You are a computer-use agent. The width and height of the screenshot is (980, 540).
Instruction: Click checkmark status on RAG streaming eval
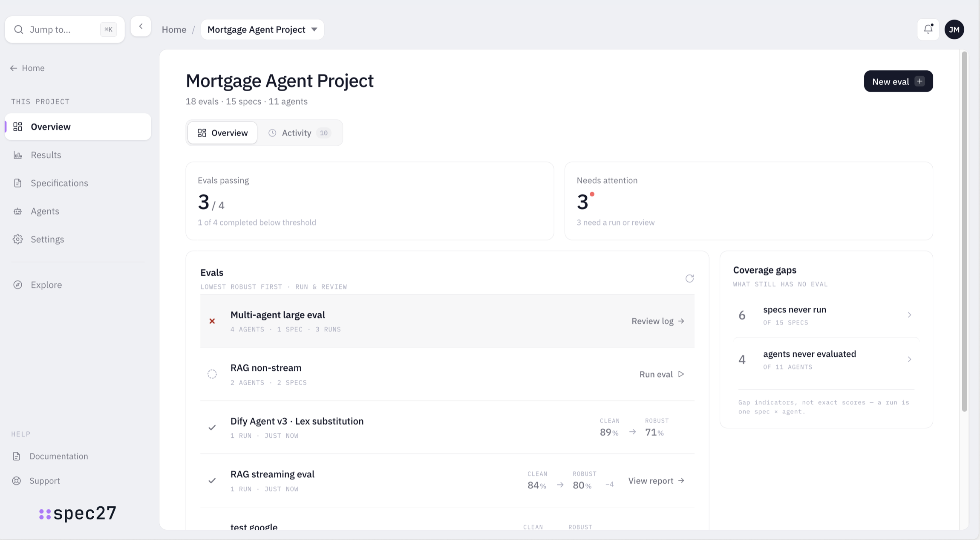point(212,481)
